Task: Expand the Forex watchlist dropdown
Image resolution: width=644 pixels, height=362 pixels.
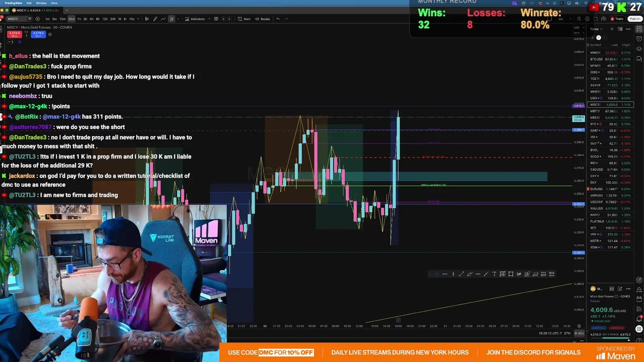Action: tap(596, 29)
